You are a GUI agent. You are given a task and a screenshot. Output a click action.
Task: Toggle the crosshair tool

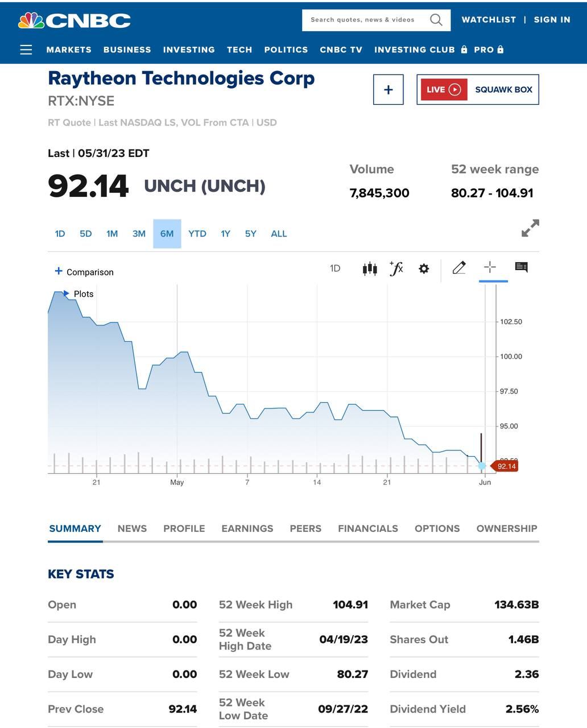[x=490, y=267]
